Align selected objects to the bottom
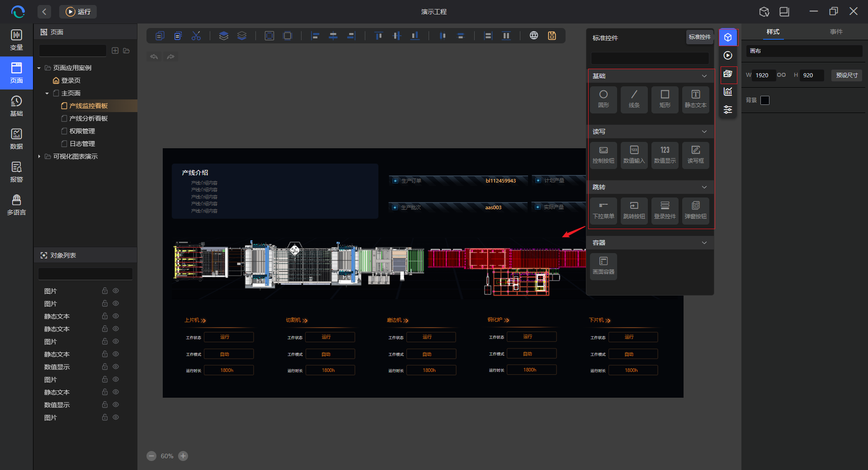This screenshot has width=868, height=470. coord(415,36)
